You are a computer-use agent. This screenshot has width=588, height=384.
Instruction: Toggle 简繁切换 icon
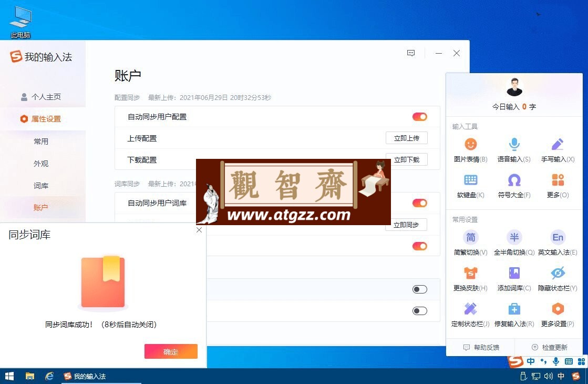click(x=470, y=237)
